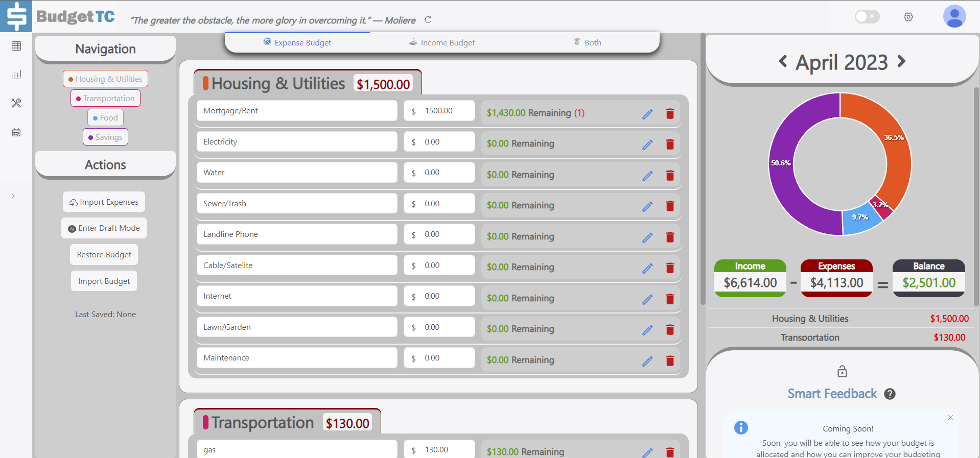980x458 pixels.
Task: Open the bar chart sidebar icon
Action: (16, 75)
